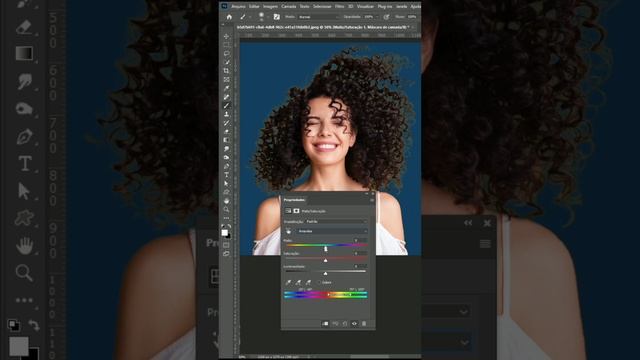The image size is (640, 360).
Task: Select the Quick Selection tool
Action: [x=226, y=62]
